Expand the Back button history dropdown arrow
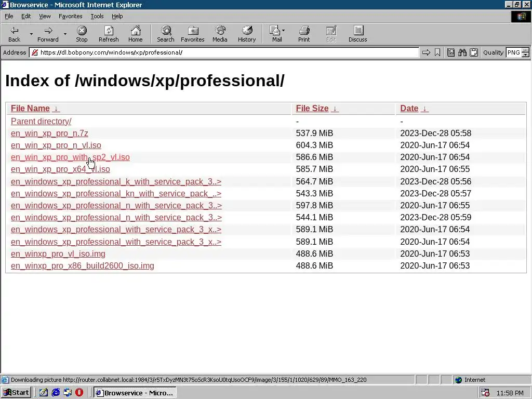 [x=31, y=34]
